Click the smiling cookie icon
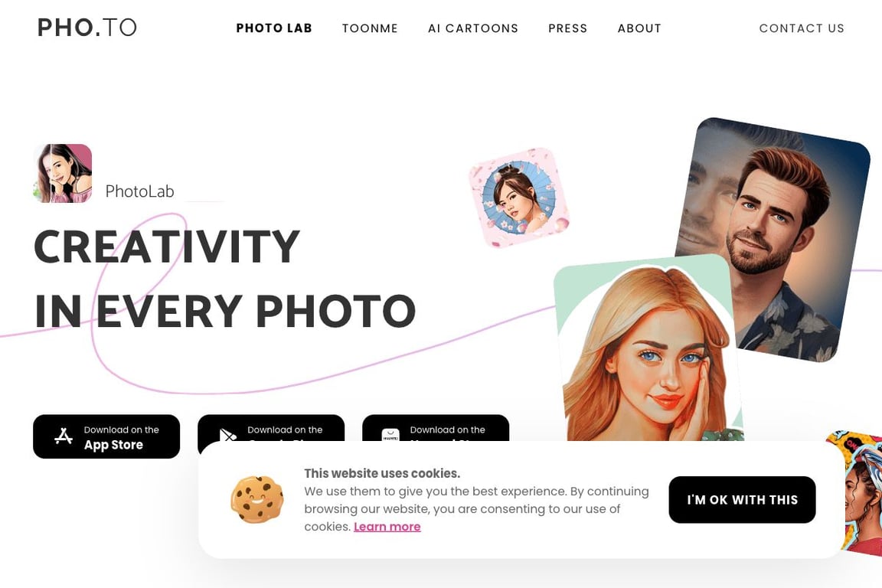 click(257, 500)
